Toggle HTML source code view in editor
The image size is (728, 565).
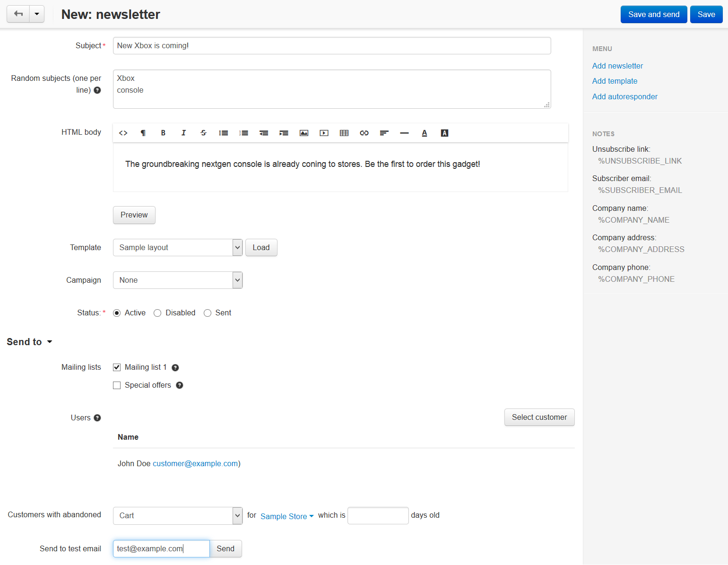[x=123, y=133]
